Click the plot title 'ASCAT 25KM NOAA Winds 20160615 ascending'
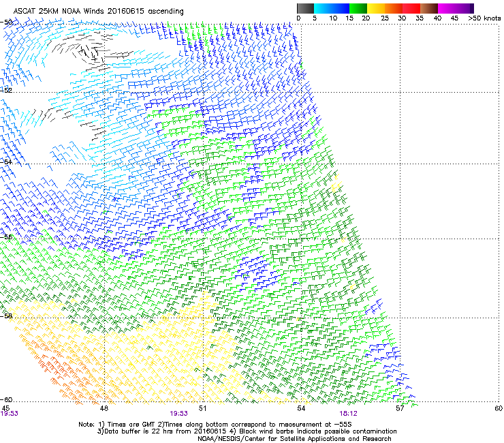Image resolution: width=504 pixels, height=443 pixels. click(x=98, y=12)
